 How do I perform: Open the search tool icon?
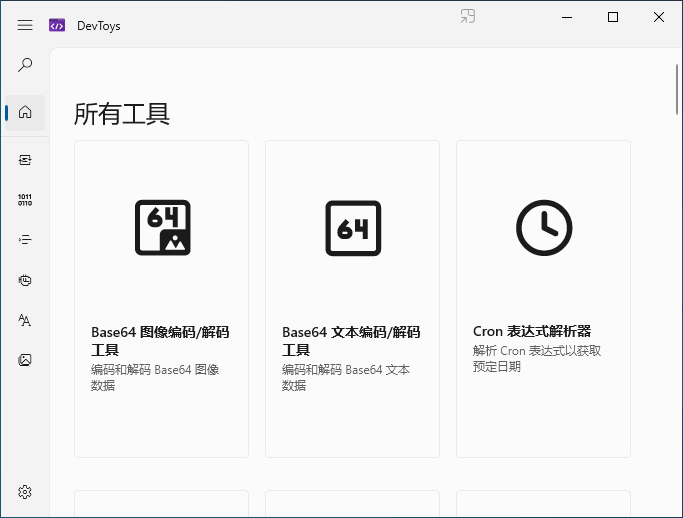[25, 65]
